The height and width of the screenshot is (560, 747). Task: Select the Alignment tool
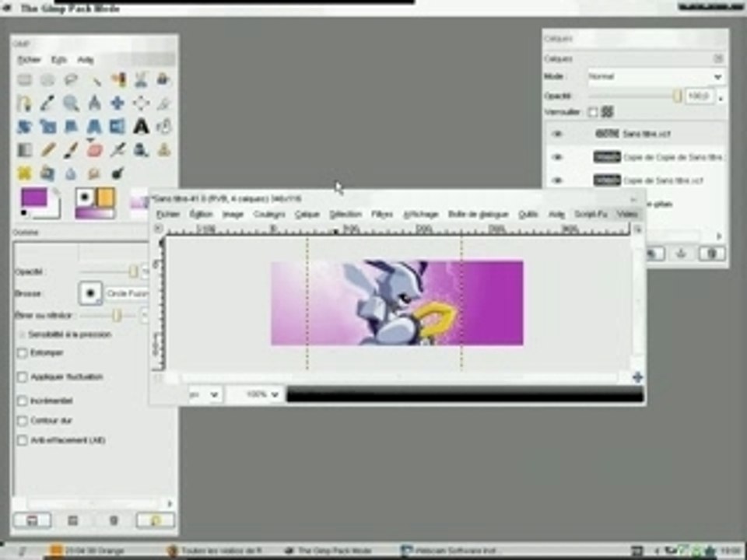141,103
